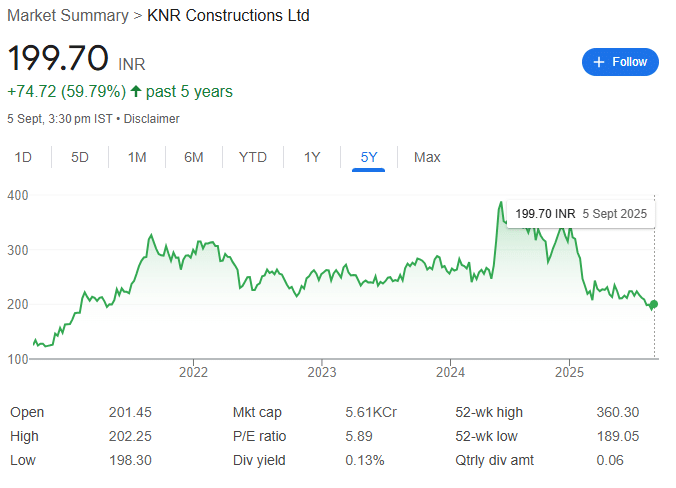The width and height of the screenshot is (676, 488).
Task: Click the 2022 x-axis label
Action: click(x=193, y=372)
